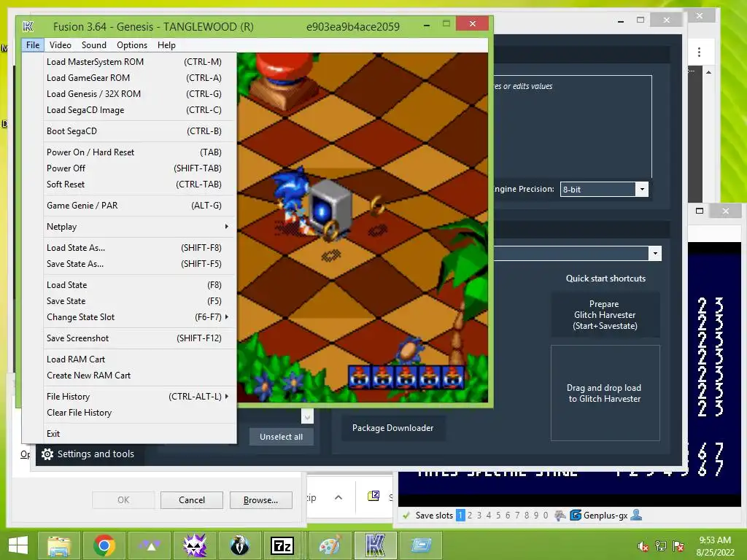
Task: Open the File menu
Action: coord(33,45)
